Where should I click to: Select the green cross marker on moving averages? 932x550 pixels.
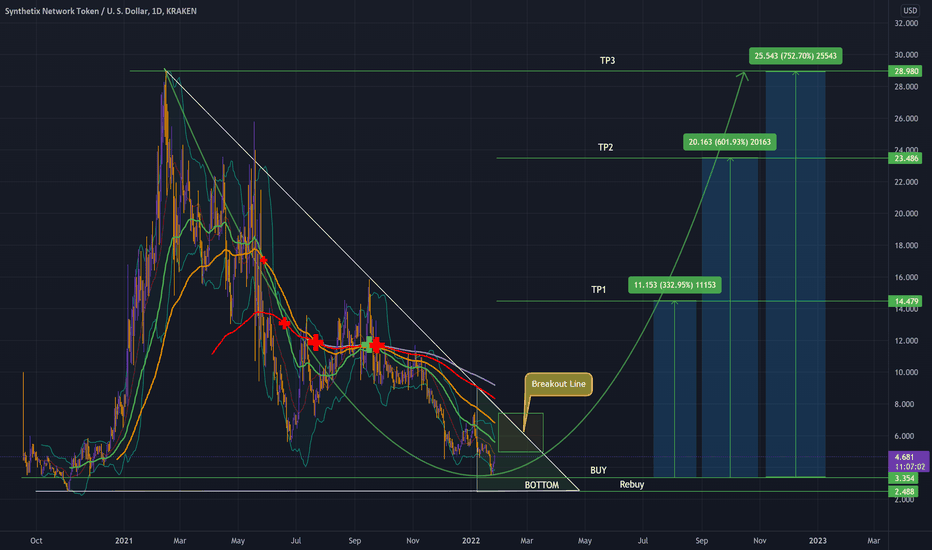(369, 344)
